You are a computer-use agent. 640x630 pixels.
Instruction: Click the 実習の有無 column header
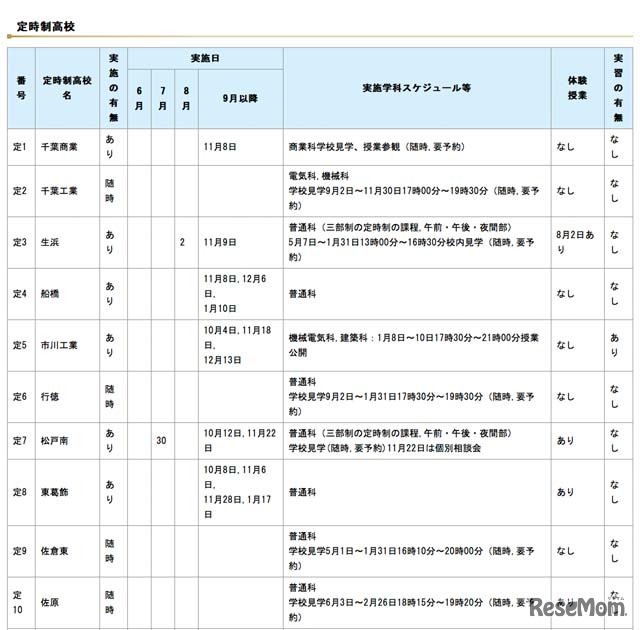click(618, 88)
